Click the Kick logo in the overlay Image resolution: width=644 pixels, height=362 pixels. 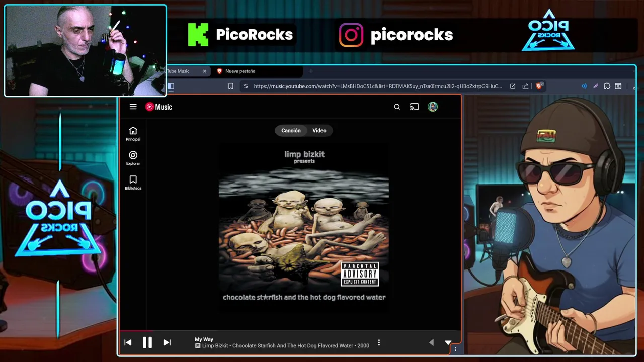point(198,35)
